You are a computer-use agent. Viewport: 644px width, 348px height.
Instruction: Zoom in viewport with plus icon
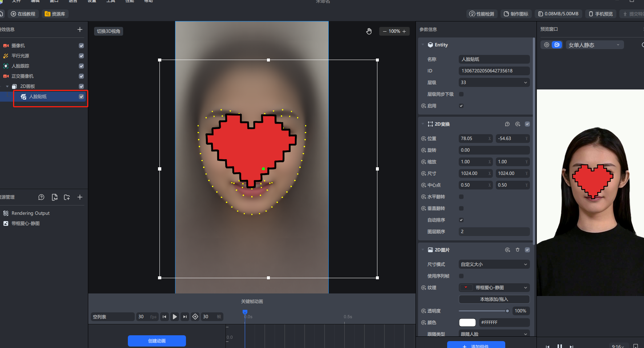pos(404,31)
